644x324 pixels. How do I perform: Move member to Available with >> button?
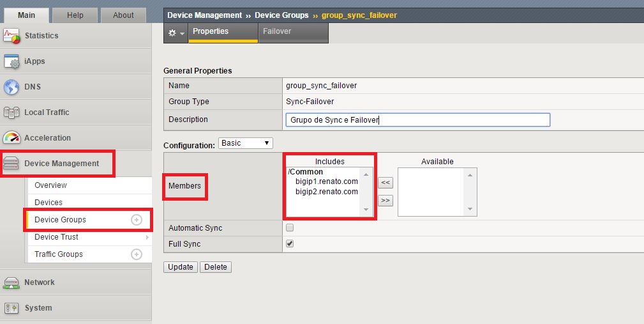tap(385, 200)
